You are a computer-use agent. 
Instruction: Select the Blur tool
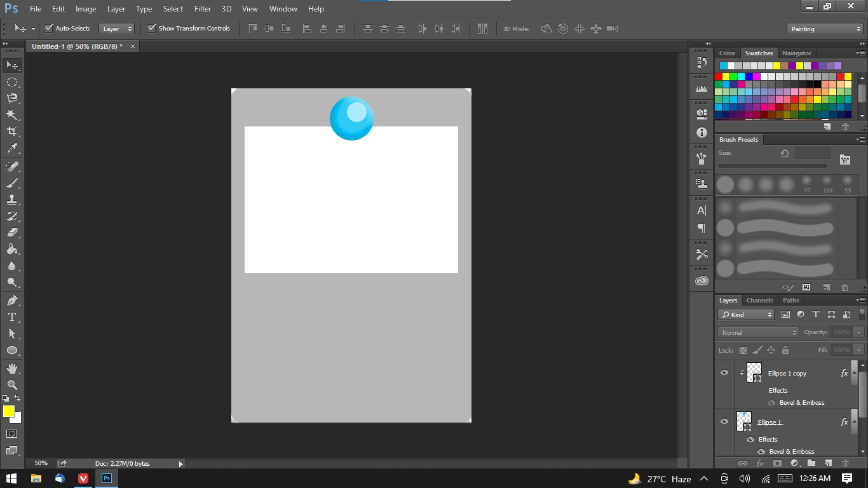tap(12, 266)
